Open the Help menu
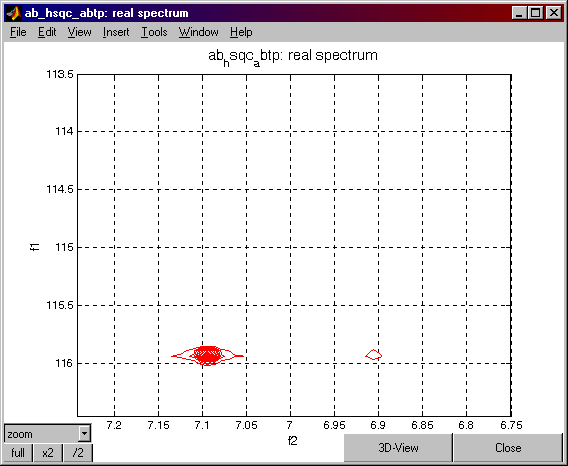The width and height of the screenshot is (568, 466). (x=241, y=32)
